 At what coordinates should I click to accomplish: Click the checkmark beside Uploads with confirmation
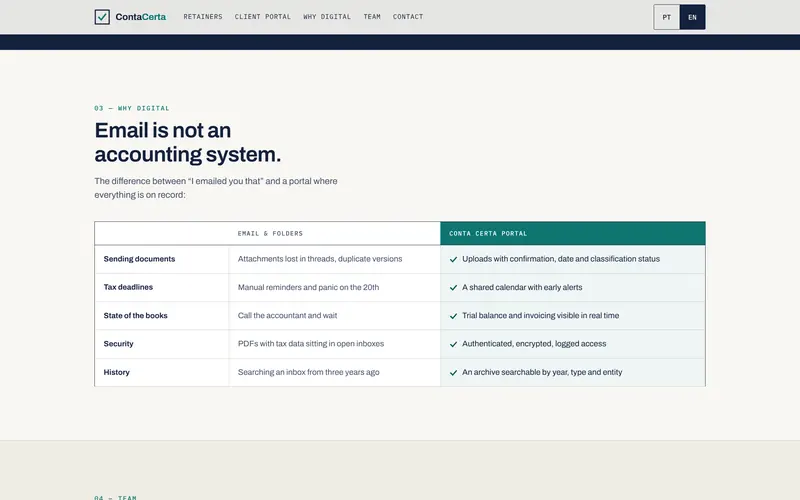coord(453,259)
